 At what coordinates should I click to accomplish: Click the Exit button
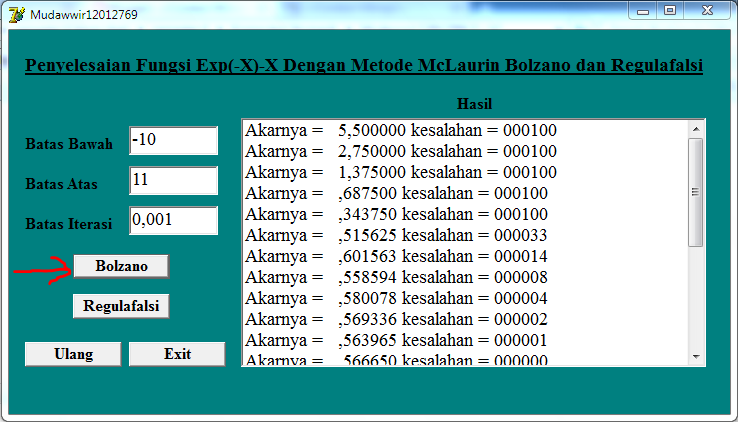[177, 354]
